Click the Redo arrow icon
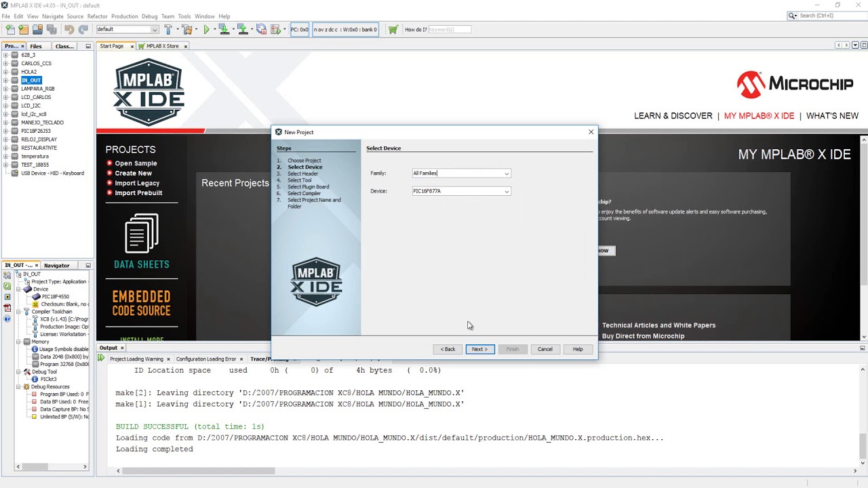 point(83,29)
